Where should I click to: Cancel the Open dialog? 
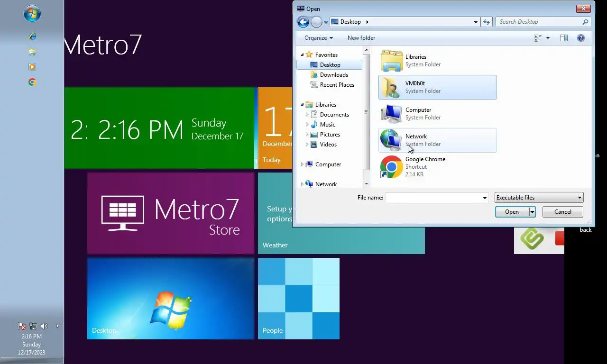click(563, 212)
